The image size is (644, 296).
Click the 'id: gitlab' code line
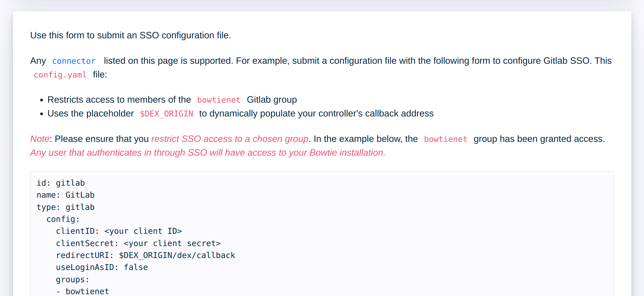pos(61,183)
